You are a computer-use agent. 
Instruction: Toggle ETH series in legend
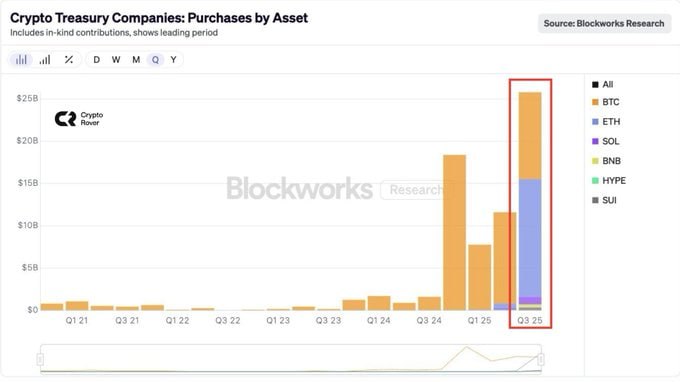tap(606, 122)
